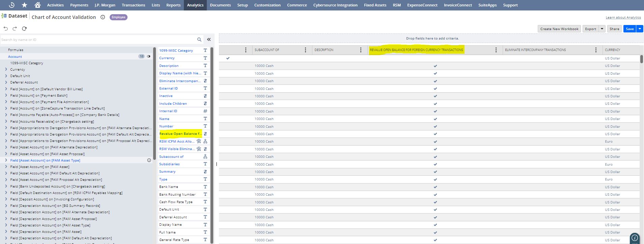Select the Cash Flow Rate Type field
Image resolution: width=644 pixels, height=244 pixels.
click(176, 202)
